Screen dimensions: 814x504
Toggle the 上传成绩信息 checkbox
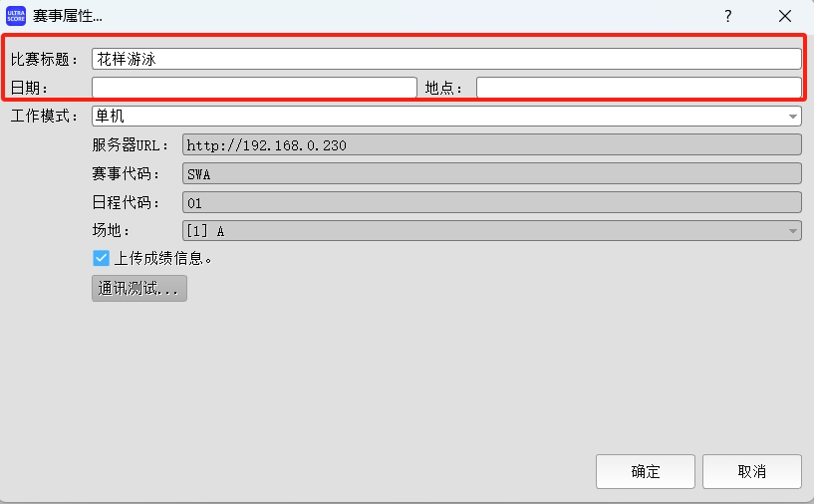pos(101,258)
